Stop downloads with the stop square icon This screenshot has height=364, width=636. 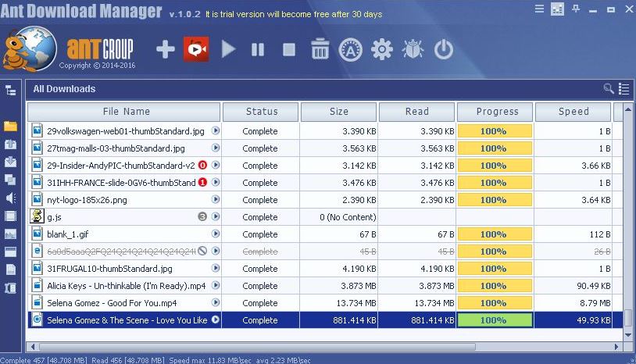[x=289, y=50]
